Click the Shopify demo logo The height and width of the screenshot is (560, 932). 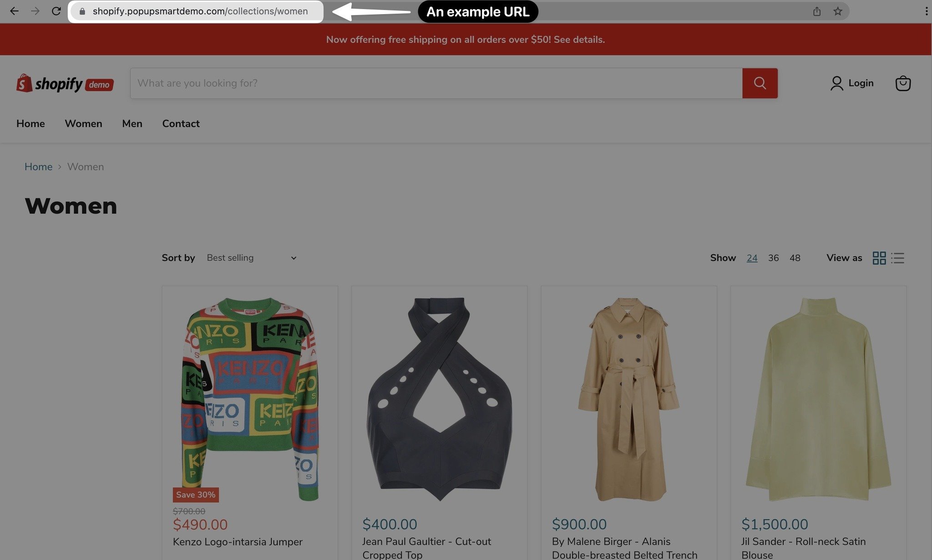coord(65,83)
